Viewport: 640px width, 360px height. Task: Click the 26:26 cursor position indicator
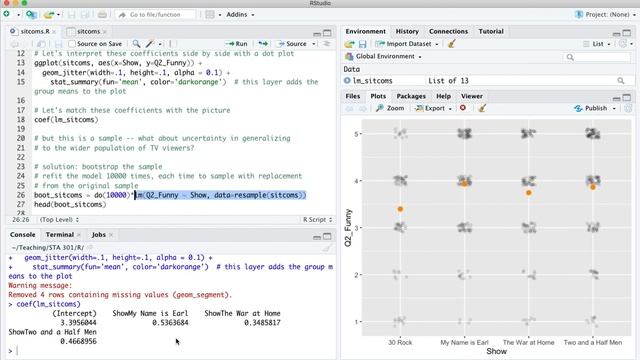(x=20, y=220)
